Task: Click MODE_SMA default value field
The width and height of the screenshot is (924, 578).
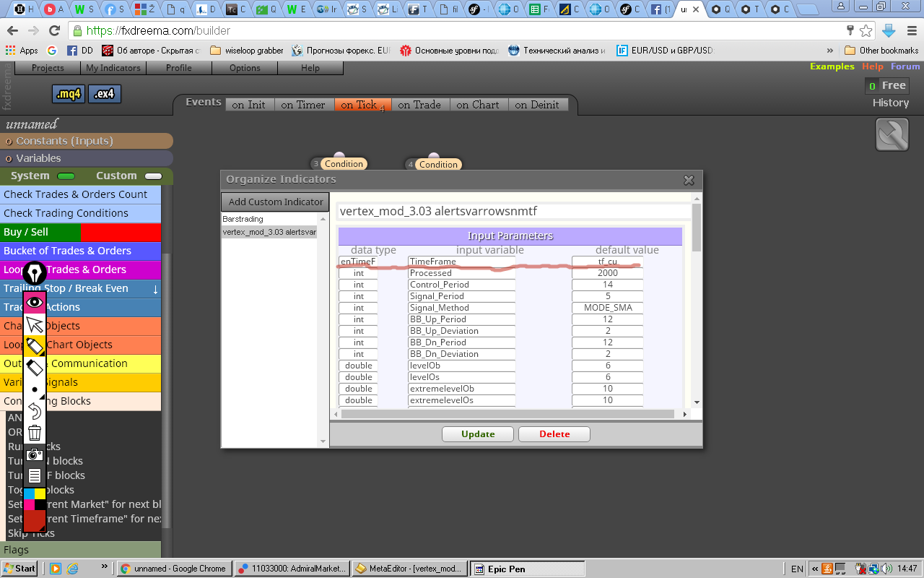Action: (608, 308)
